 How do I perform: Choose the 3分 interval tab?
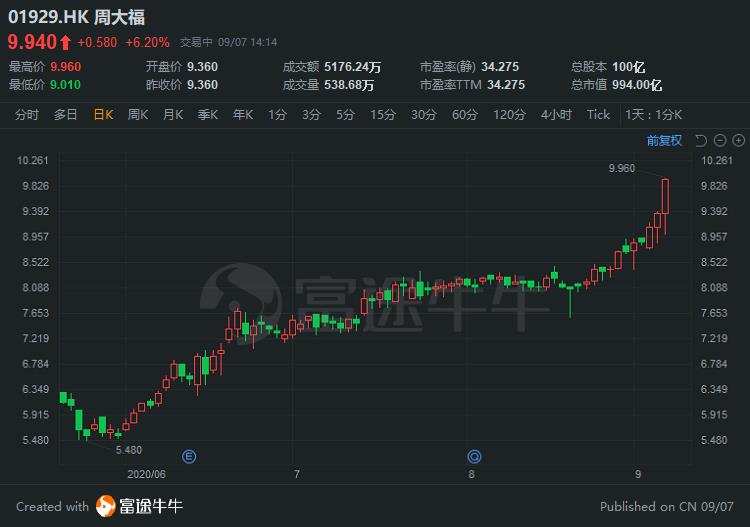[311, 115]
